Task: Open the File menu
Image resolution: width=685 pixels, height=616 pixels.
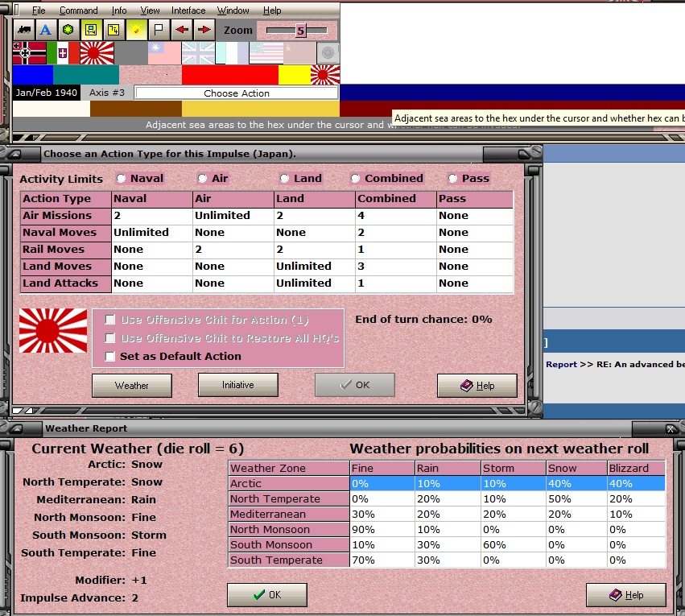Action: tap(39, 10)
